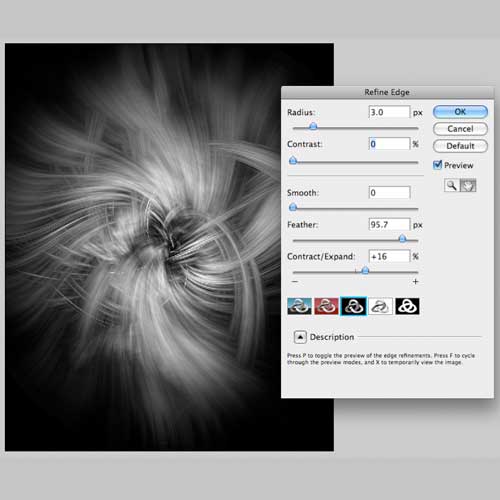This screenshot has height=500, width=500.
Task: Confirm with the OK button
Action: click(x=460, y=112)
